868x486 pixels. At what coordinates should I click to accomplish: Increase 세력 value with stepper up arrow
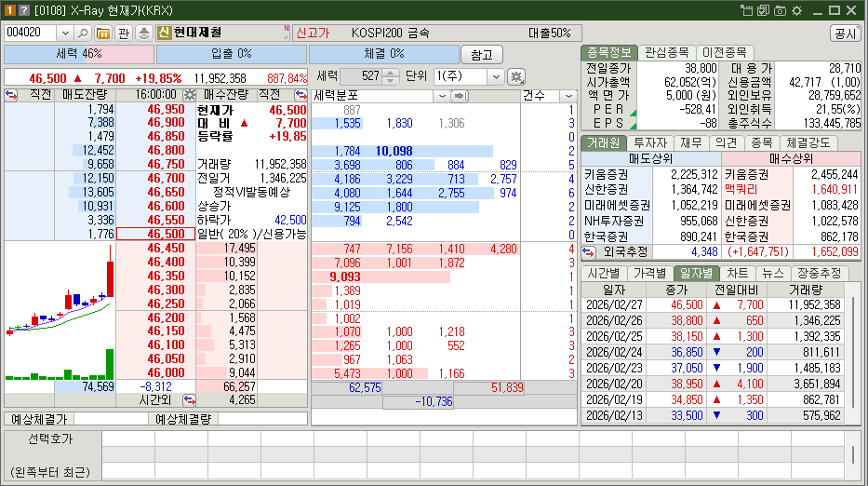pyautogui.click(x=391, y=73)
